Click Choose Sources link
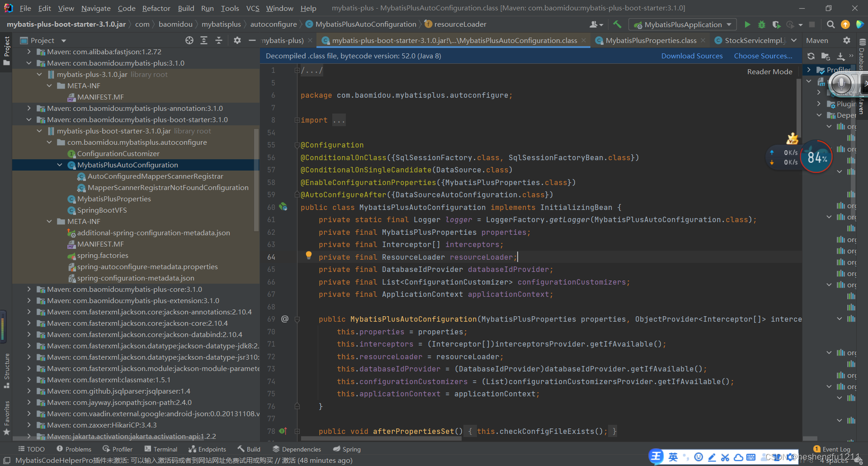Screen dimensions: 868x466 (763, 56)
